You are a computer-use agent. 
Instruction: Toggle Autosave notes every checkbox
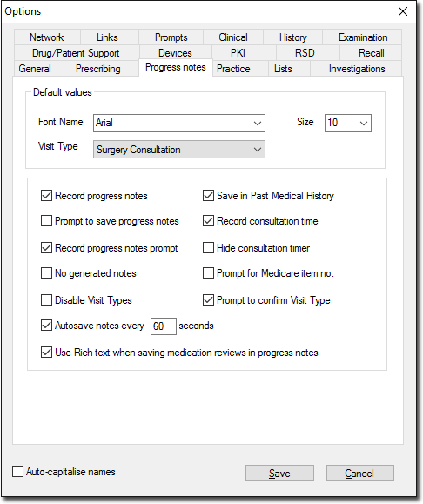pyautogui.click(x=47, y=326)
